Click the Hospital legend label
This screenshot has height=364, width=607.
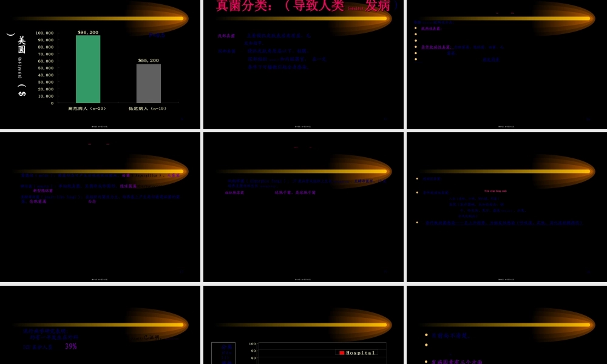click(361, 352)
